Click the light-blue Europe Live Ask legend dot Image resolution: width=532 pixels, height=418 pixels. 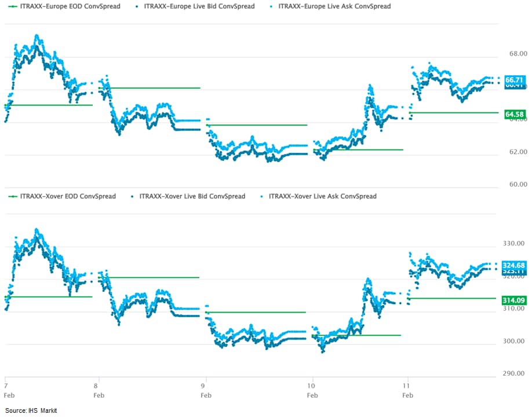[x=271, y=6]
